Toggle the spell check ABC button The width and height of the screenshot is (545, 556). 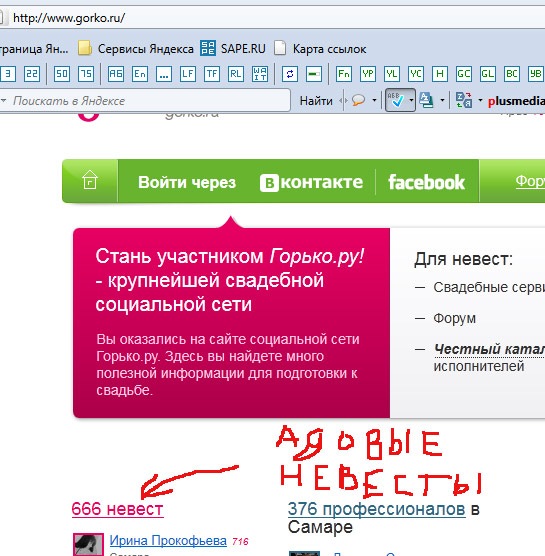(396, 100)
